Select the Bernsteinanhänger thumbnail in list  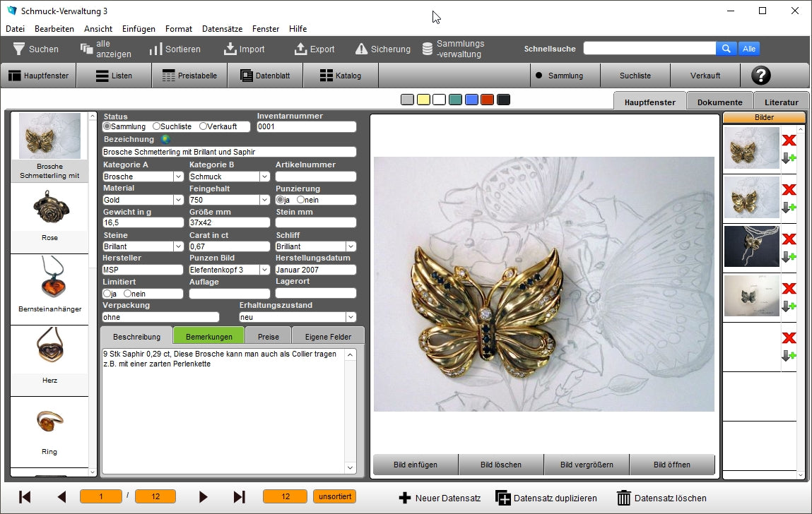pos(49,284)
